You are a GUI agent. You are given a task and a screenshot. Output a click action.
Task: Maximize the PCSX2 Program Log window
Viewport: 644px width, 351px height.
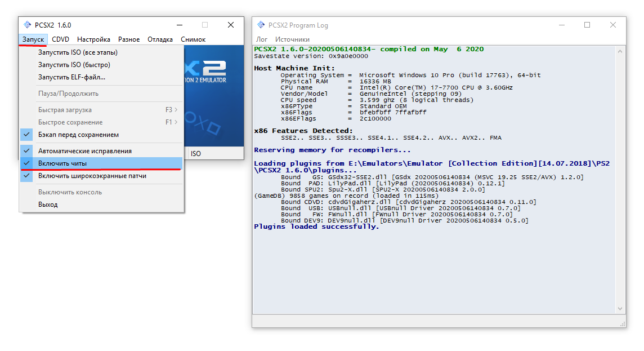(x=587, y=25)
